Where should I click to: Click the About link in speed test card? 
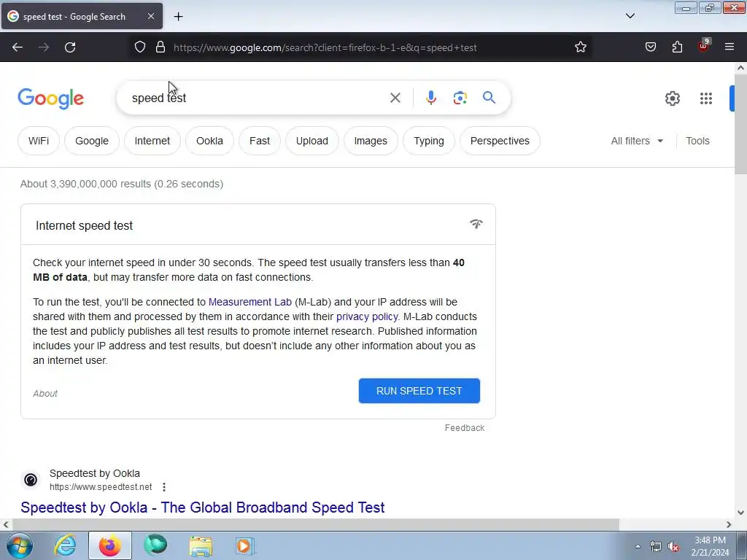pyautogui.click(x=45, y=393)
